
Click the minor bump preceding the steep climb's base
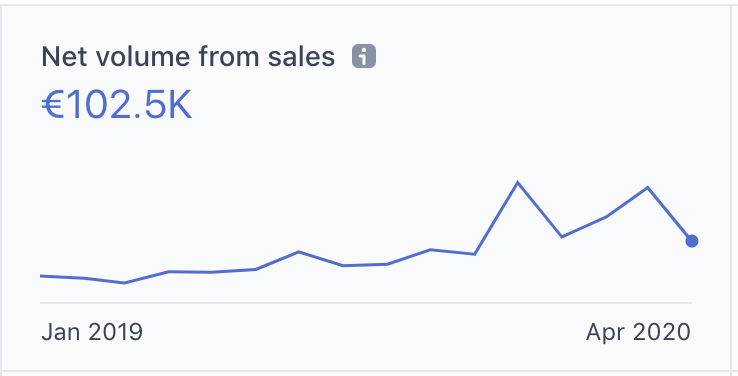coord(431,249)
